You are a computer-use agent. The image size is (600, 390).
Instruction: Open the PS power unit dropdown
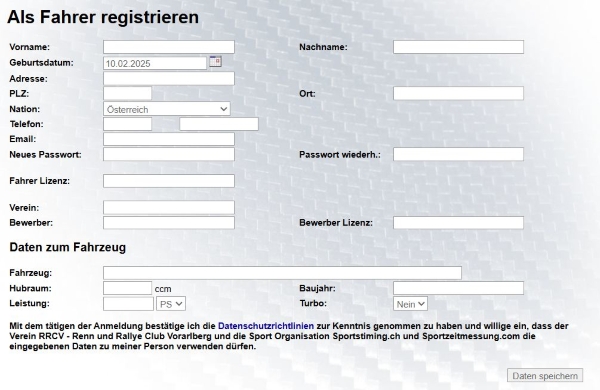pos(171,304)
